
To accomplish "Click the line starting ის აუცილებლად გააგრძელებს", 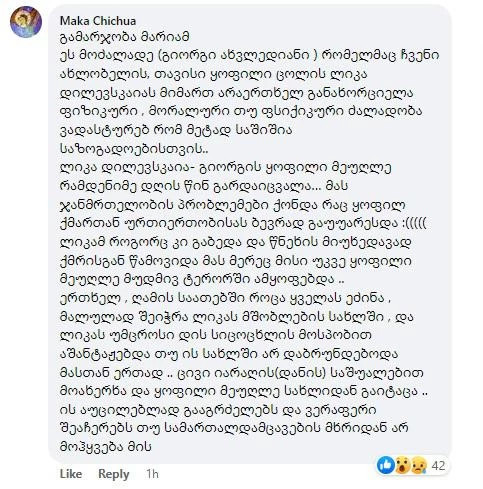I will (x=218, y=409).
